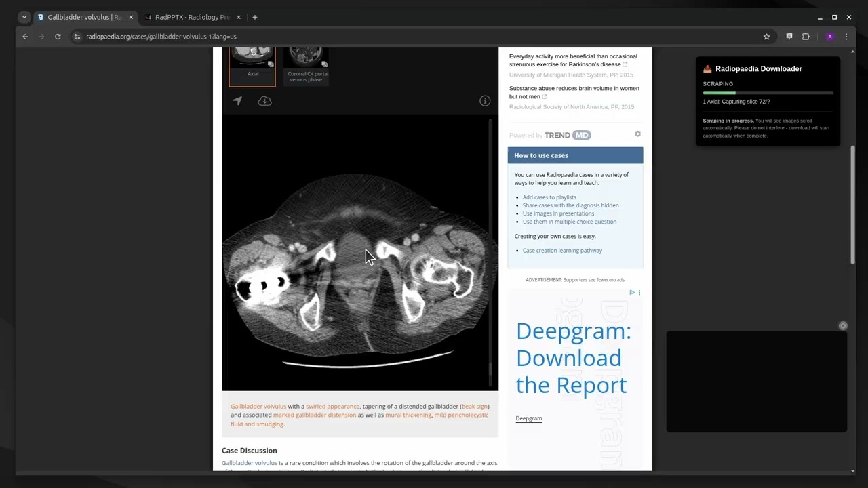This screenshot has height=488, width=868.
Task: Open the Chrome tab search dropdown arrow
Action: 24,17
